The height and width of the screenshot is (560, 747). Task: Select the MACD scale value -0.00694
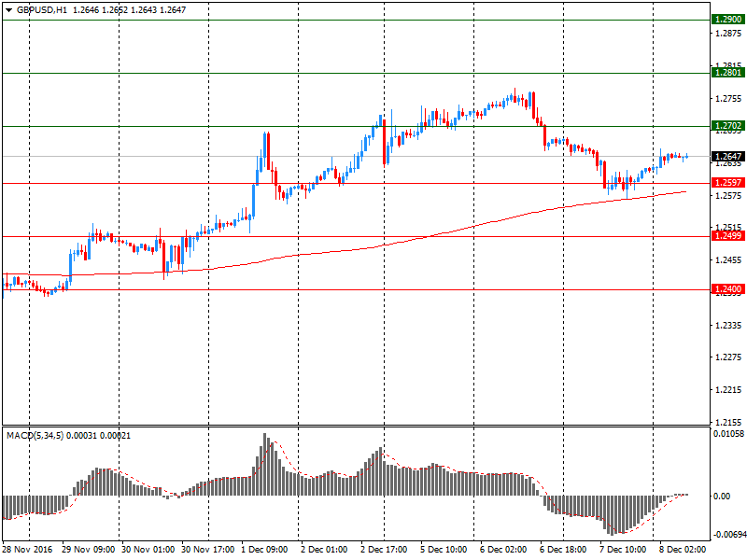point(728,535)
